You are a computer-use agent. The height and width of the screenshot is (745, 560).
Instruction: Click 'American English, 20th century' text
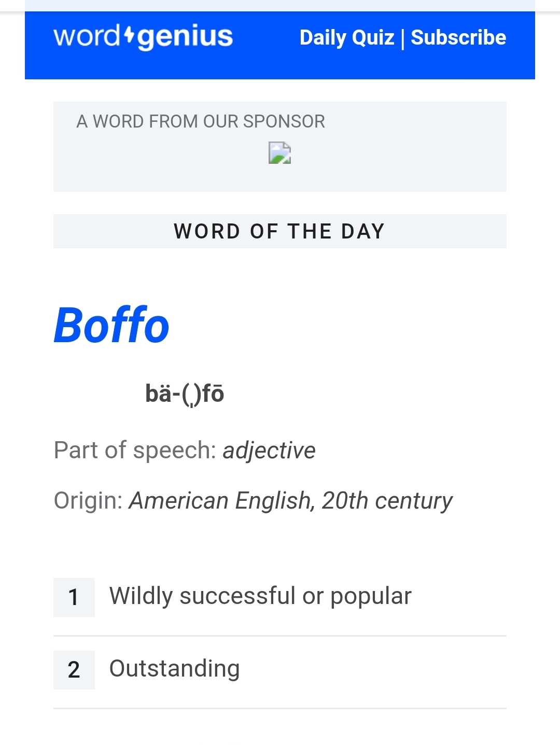(291, 501)
